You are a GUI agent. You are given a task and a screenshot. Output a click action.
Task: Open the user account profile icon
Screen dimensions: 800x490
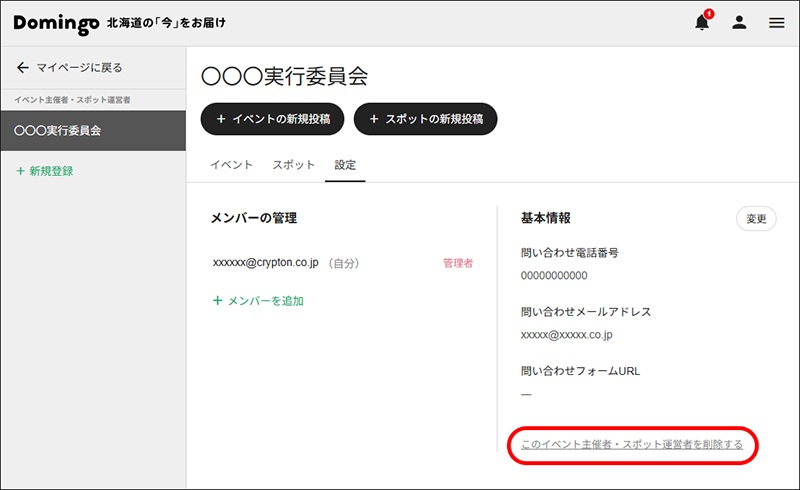pyautogui.click(x=739, y=22)
